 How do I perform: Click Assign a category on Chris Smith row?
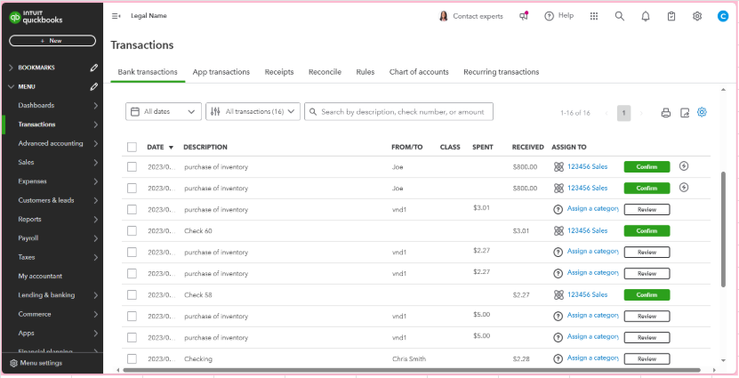[x=592, y=358]
